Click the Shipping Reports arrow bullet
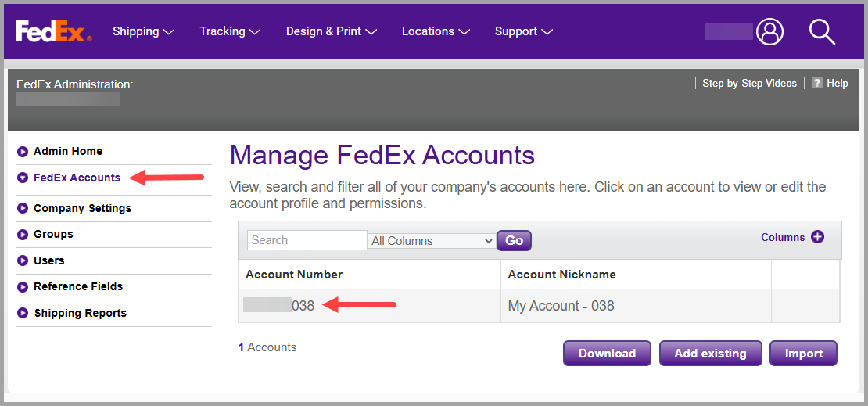Screen dimensions: 868x406 pyautogui.click(x=23, y=313)
